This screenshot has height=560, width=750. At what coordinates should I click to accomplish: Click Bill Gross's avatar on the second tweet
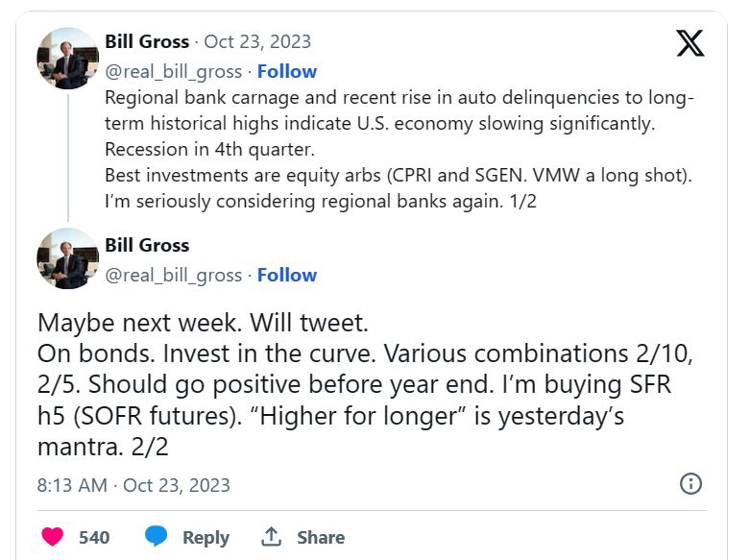pos(67,258)
